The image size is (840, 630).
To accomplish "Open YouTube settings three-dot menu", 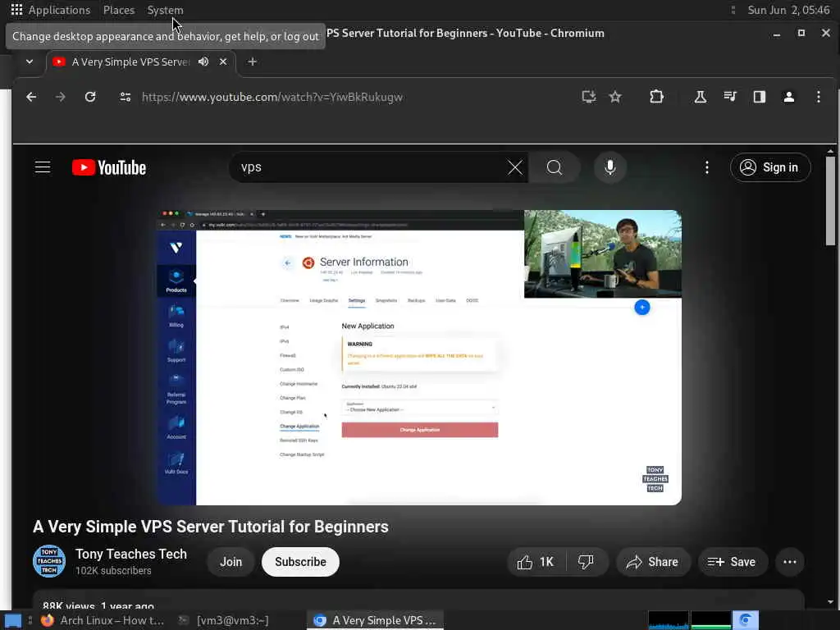I will [706, 167].
